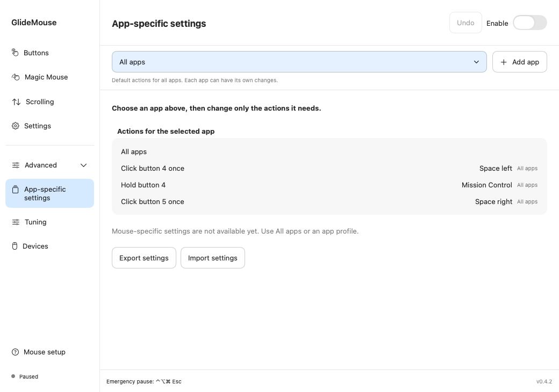Click Export settings
This screenshot has height=392, width=559.
(144, 258)
